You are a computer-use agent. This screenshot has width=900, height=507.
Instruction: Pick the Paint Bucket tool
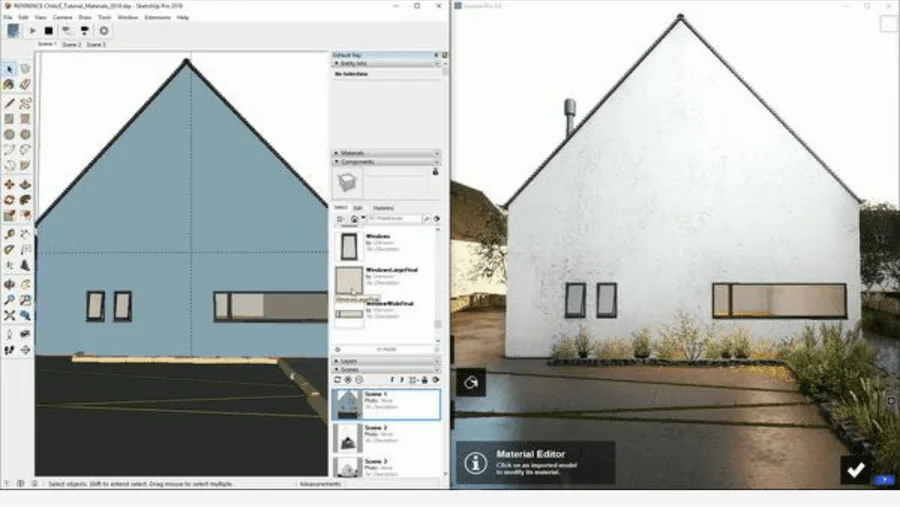pyautogui.click(x=9, y=85)
